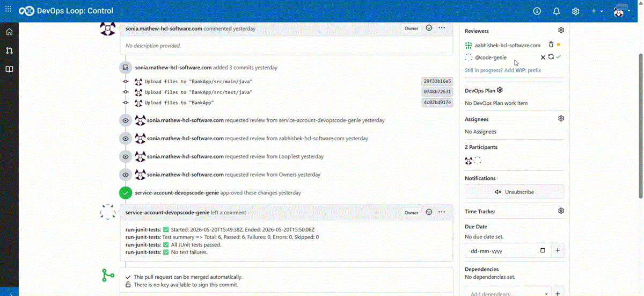Screen dimensions: 644x296
Task: Expand the plus create menu
Action: (x=597, y=11)
